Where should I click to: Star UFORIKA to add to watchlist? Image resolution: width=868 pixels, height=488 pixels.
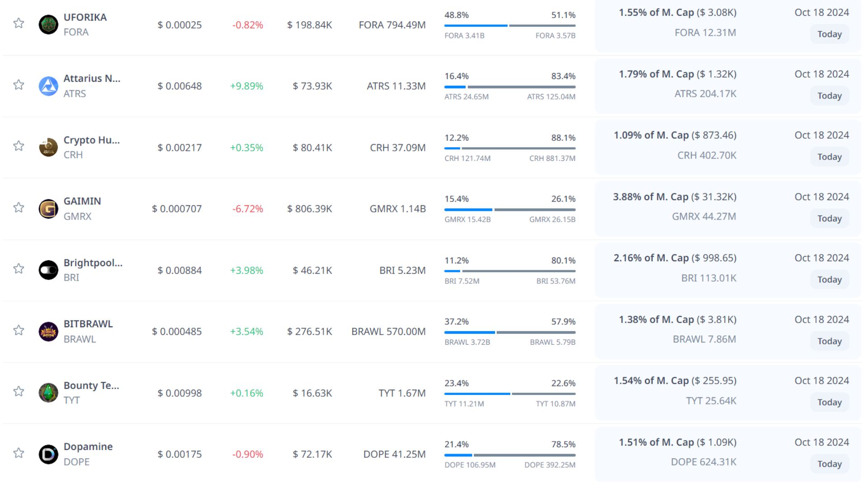pyautogui.click(x=19, y=23)
